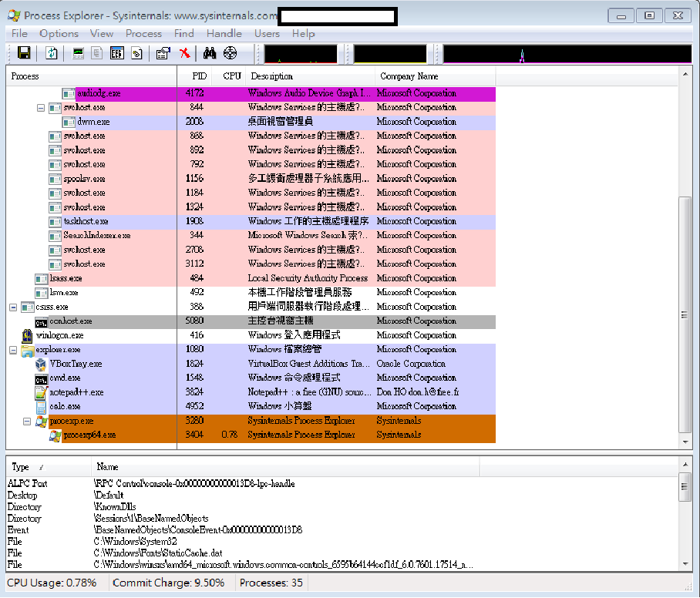The width and height of the screenshot is (700, 598).
Task: Click the dwm.exe process icon
Action: [x=69, y=122]
